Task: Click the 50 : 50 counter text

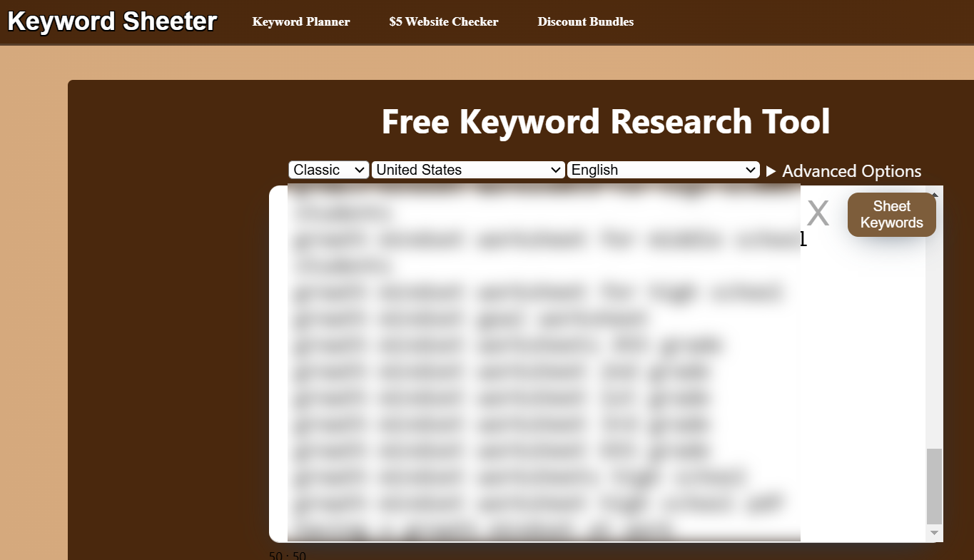Action: tap(288, 556)
